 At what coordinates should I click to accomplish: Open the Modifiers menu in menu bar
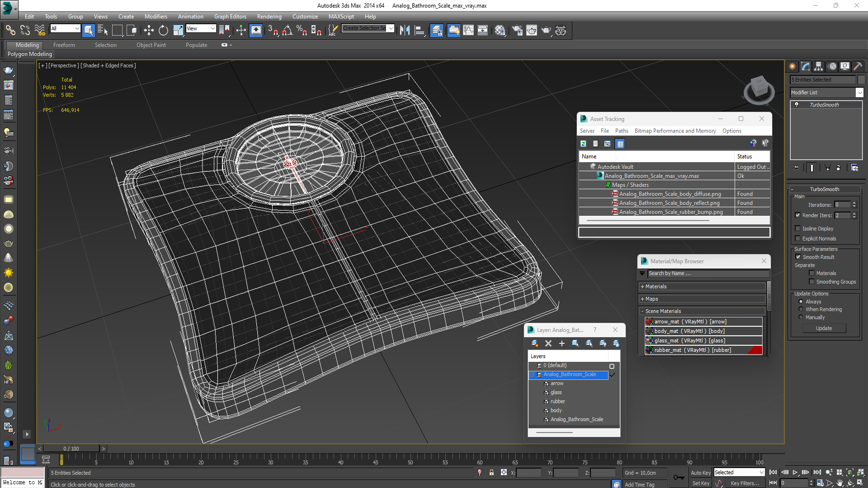[x=155, y=16]
